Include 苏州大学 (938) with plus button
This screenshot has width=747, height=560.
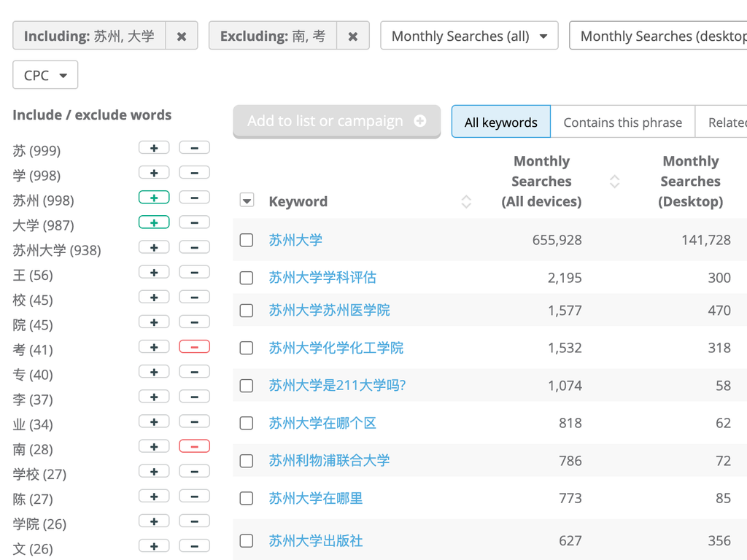154,247
